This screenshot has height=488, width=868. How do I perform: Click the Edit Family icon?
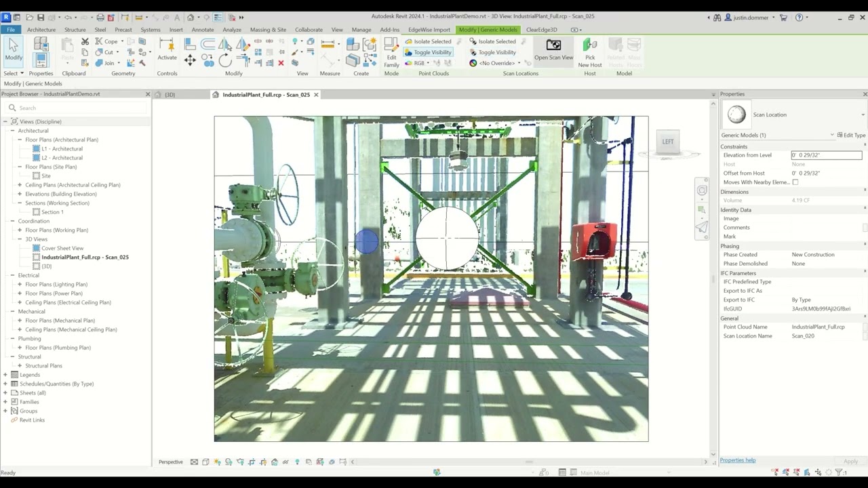(x=391, y=52)
